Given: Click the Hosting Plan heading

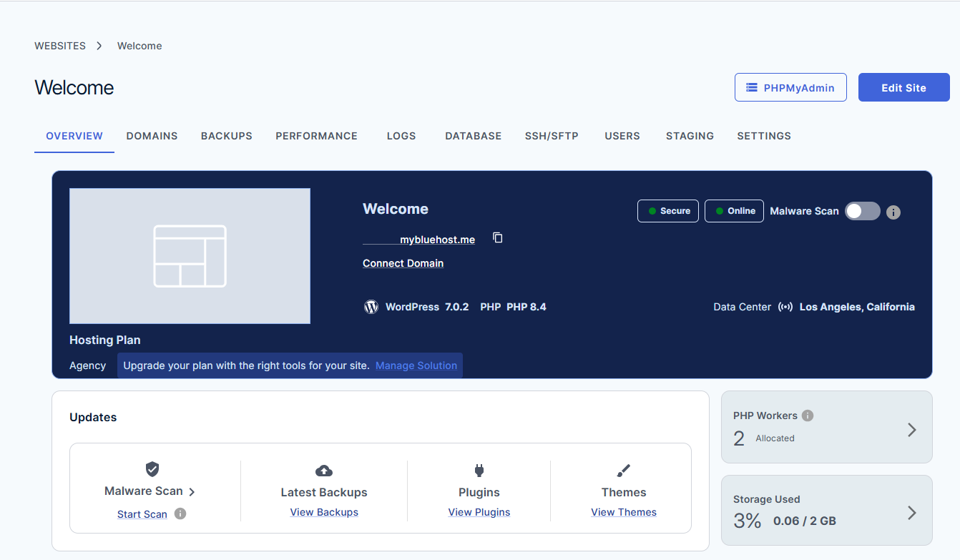Looking at the screenshot, I should point(105,340).
